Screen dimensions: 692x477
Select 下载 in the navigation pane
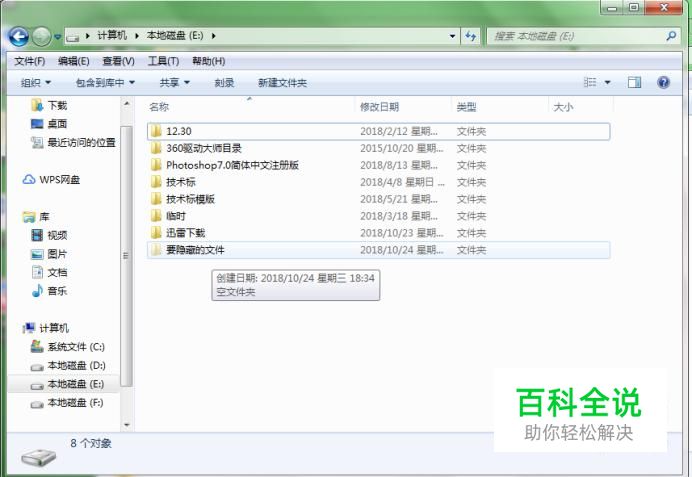coord(49,105)
